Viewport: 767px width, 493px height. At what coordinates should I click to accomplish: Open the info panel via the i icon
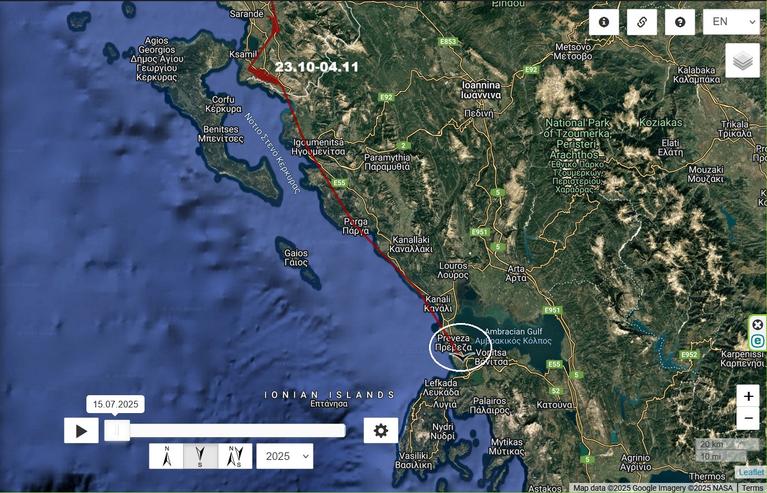coord(604,22)
